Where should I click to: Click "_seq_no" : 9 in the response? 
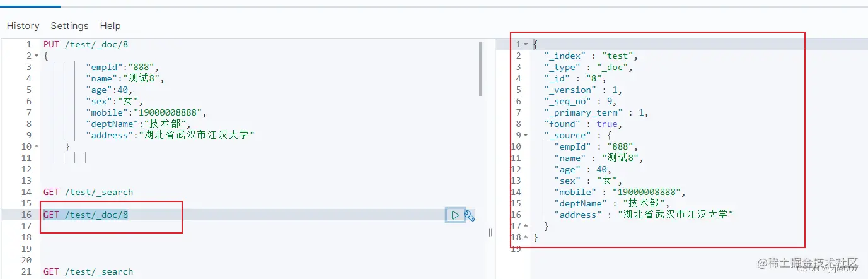pos(581,102)
